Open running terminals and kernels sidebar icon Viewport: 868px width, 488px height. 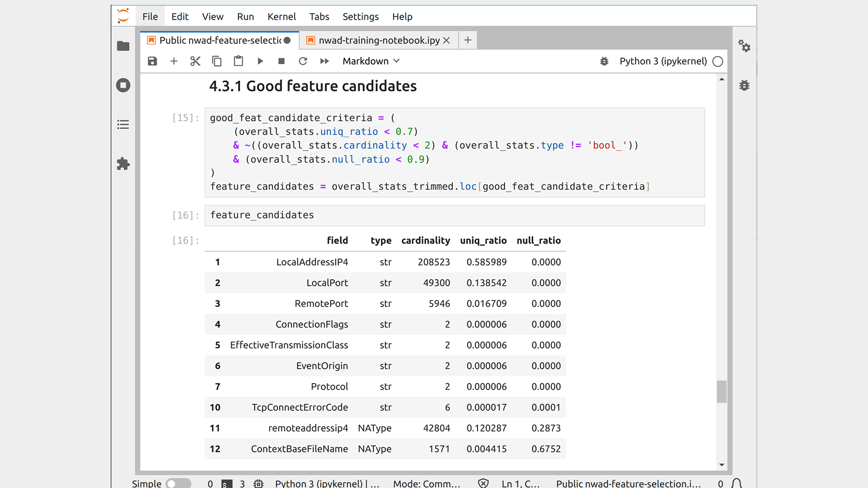pyautogui.click(x=123, y=85)
